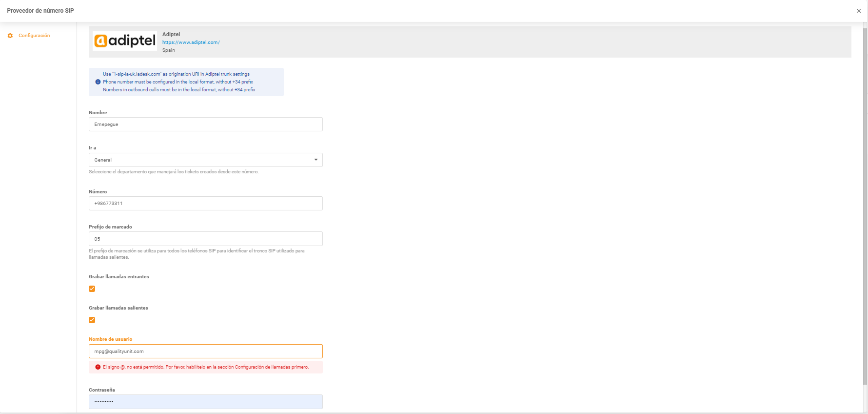The height and width of the screenshot is (414, 868).
Task: Click the Proveedor de número SIP title
Action: point(40,11)
